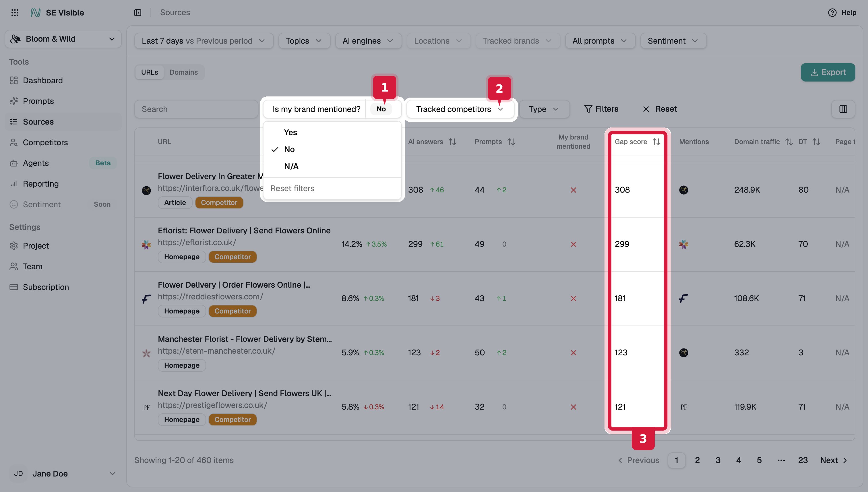
Task: Sort table by Prompts column
Action: coord(511,142)
